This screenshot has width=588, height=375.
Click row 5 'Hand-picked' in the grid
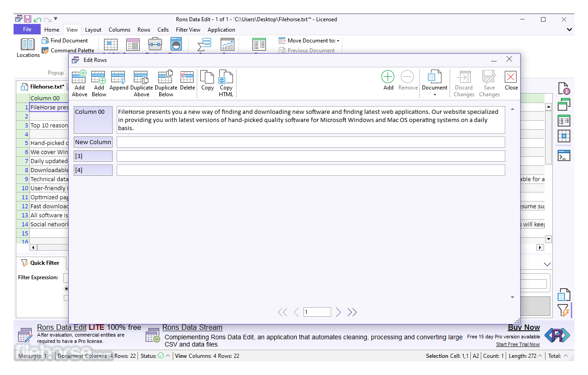coord(49,143)
